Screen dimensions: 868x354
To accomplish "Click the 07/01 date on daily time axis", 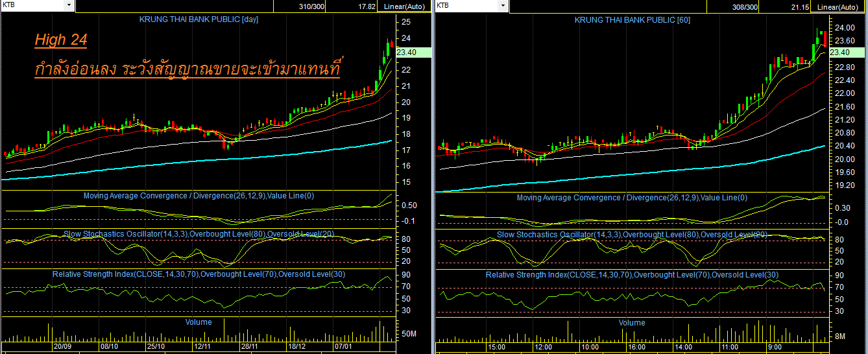I will tap(343, 347).
